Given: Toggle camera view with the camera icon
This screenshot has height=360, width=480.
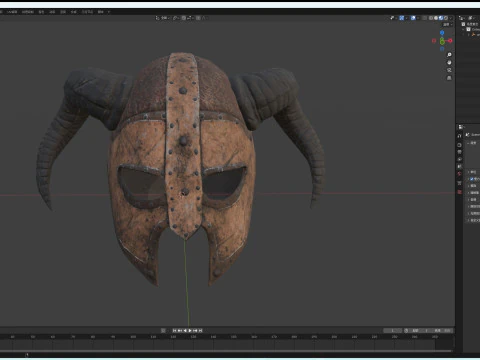Looking at the screenshot, I should pos(449,70).
